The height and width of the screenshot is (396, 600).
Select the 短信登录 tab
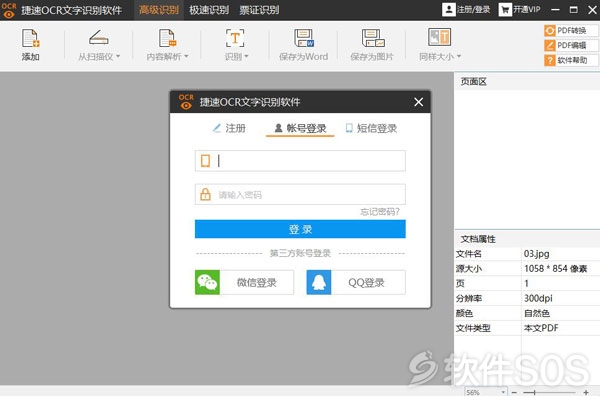pos(371,128)
